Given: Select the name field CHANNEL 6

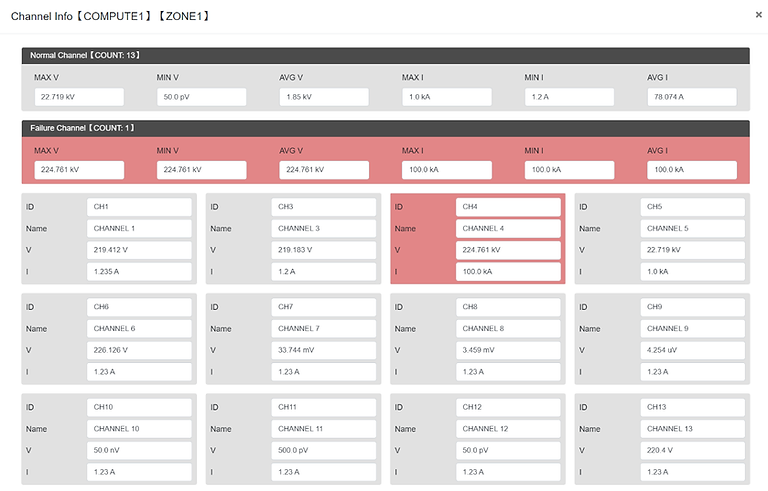Looking at the screenshot, I should tap(139, 328).
